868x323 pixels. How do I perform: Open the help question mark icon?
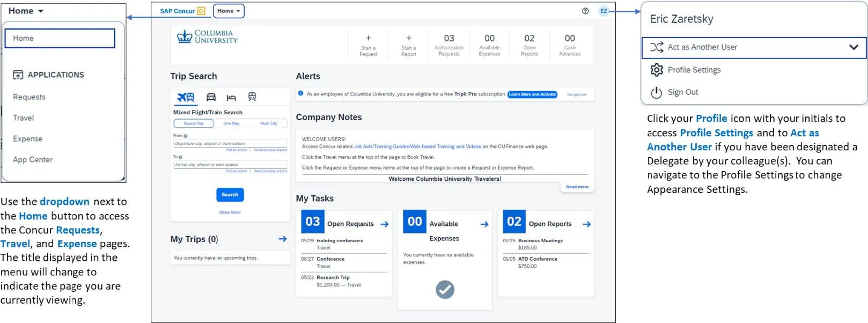(x=585, y=11)
